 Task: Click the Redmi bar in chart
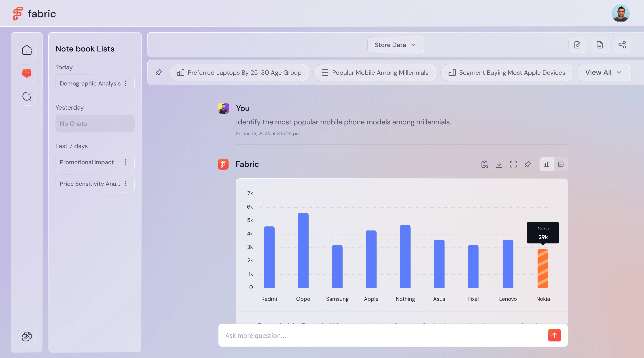(x=269, y=258)
